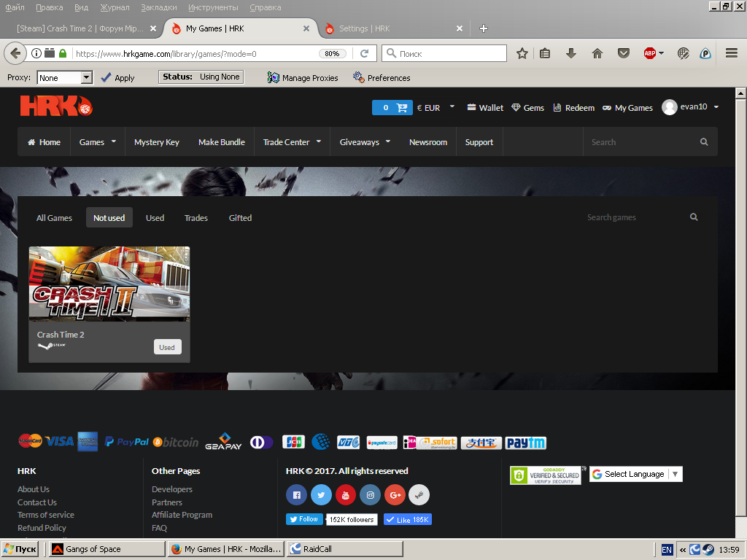Click the reload page icon
The width and height of the screenshot is (747, 560).
point(365,53)
